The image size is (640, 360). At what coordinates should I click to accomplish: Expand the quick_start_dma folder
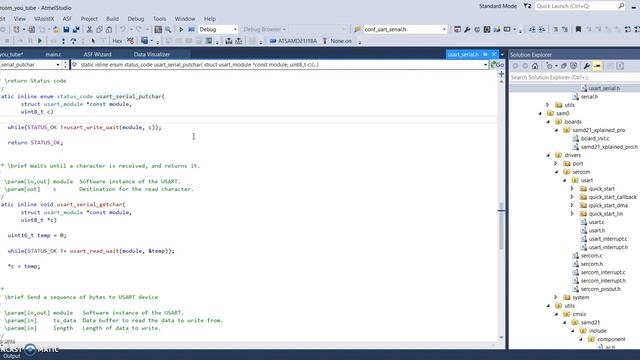point(572,205)
